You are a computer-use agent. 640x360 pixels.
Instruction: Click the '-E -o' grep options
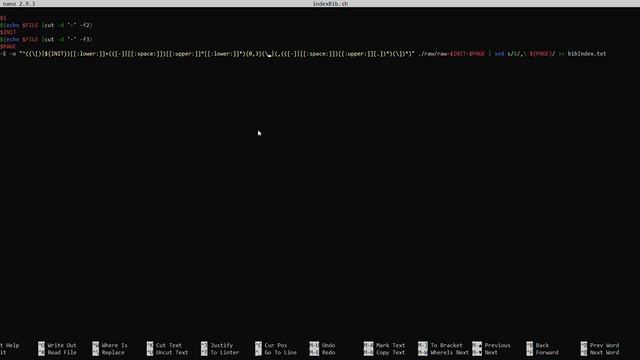pyautogui.click(x=8, y=54)
